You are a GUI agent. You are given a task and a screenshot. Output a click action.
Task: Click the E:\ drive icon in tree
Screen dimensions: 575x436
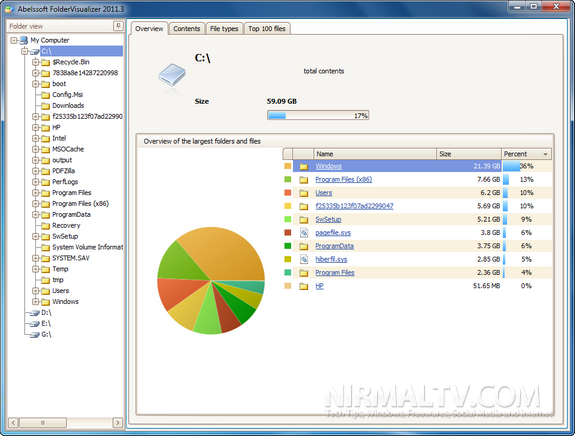35,324
